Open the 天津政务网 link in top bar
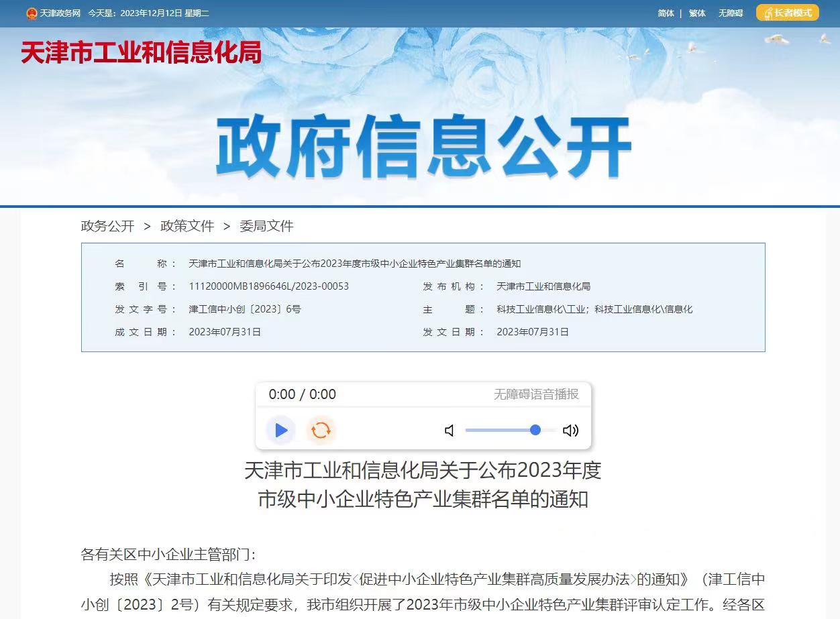 (x=60, y=13)
